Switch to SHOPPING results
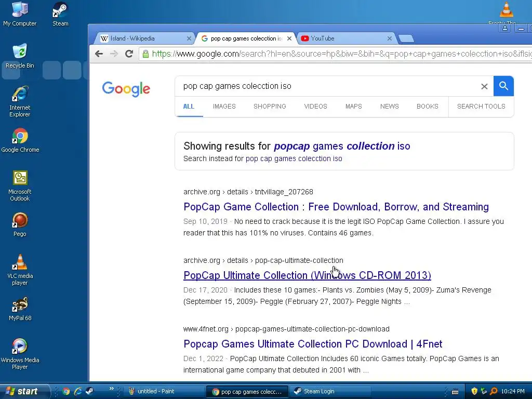This screenshot has width=532, height=399. 270,107
